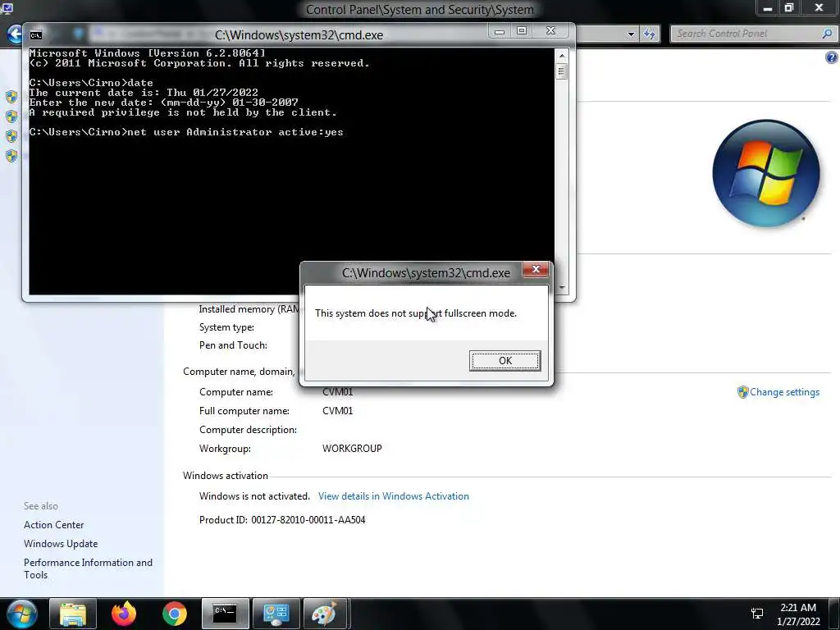Open the clock showing 2:21 AM
Screen dimensions: 840x630
coord(798,614)
